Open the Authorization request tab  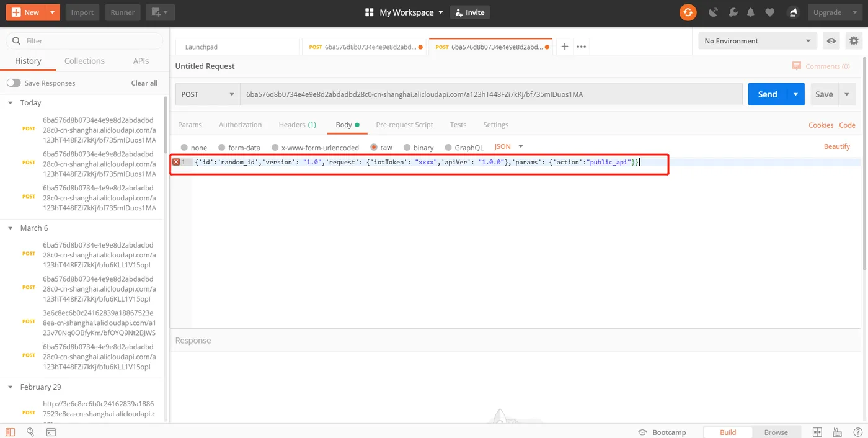(240, 125)
